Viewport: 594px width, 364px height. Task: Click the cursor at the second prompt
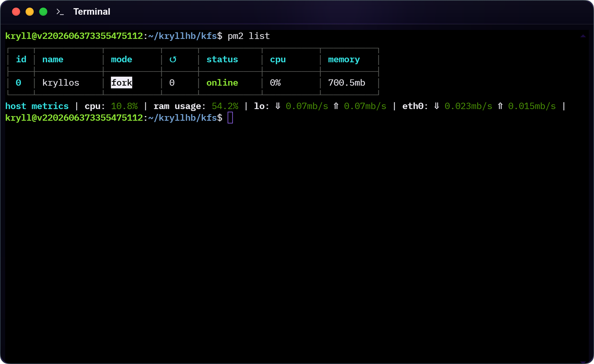[230, 118]
